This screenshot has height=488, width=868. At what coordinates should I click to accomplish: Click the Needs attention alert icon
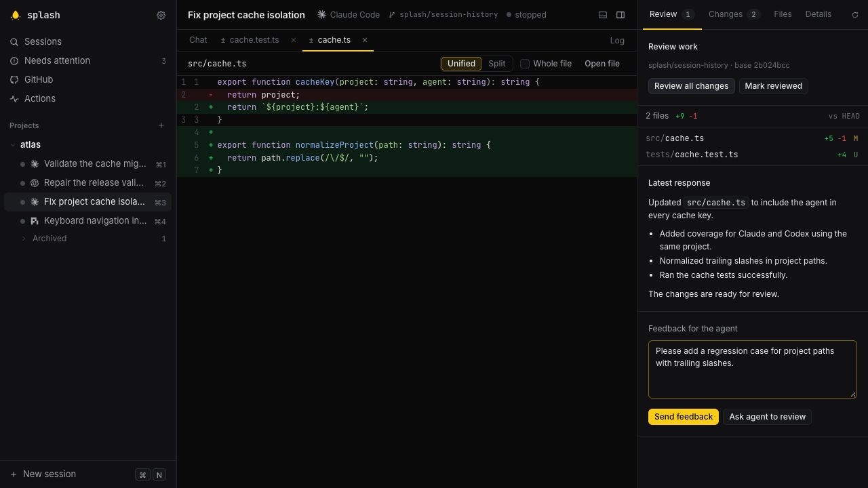click(14, 61)
